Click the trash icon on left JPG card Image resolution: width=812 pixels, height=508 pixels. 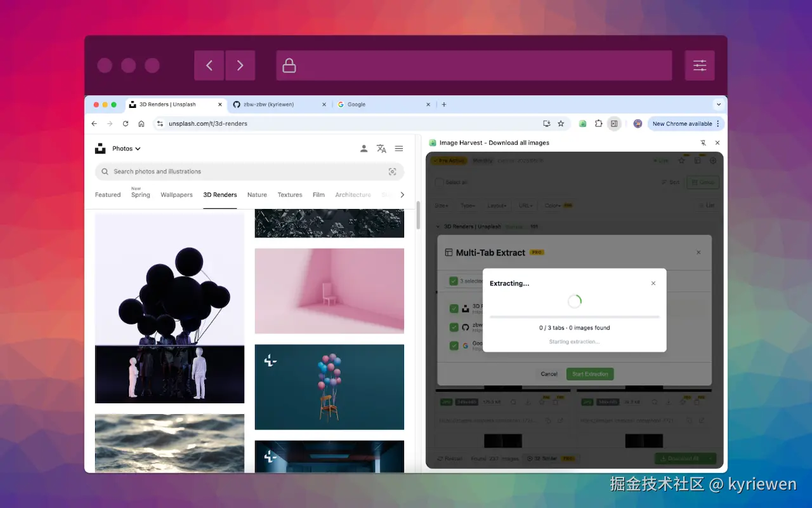tap(555, 402)
